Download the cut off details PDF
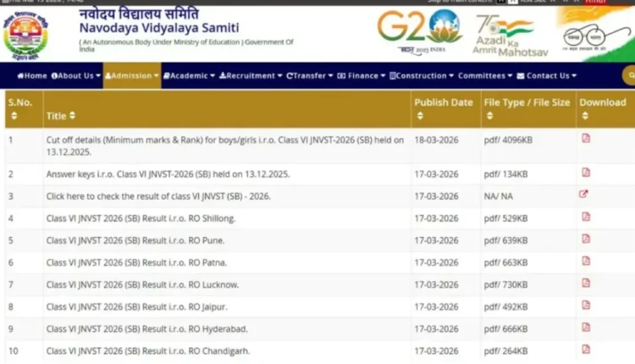Viewport: 635px width, 364px height. click(586, 138)
